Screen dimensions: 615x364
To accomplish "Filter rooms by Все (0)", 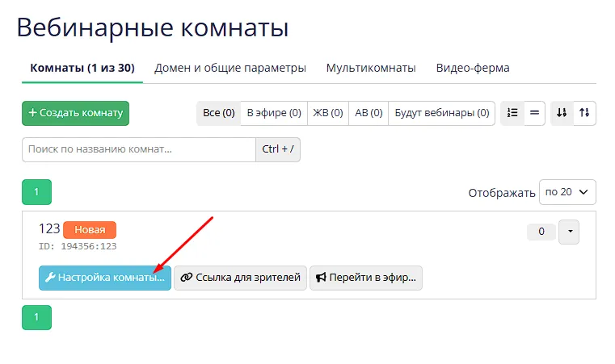I will click(x=218, y=113).
